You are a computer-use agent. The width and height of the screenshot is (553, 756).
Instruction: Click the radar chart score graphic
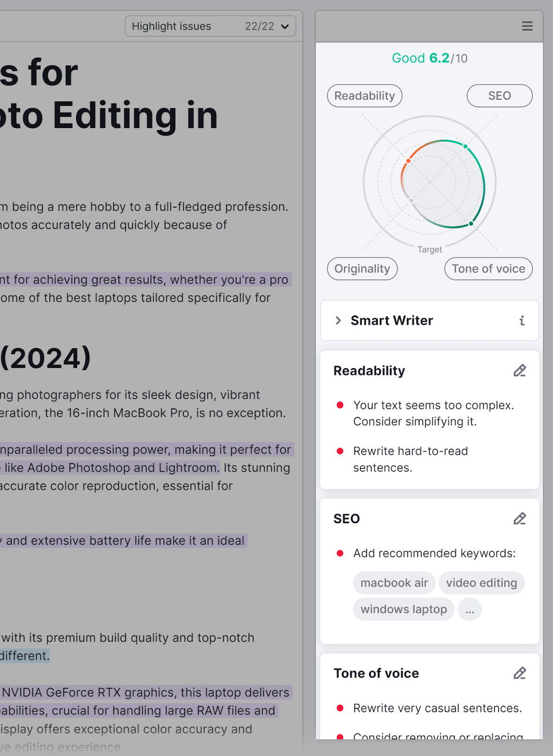click(x=430, y=183)
